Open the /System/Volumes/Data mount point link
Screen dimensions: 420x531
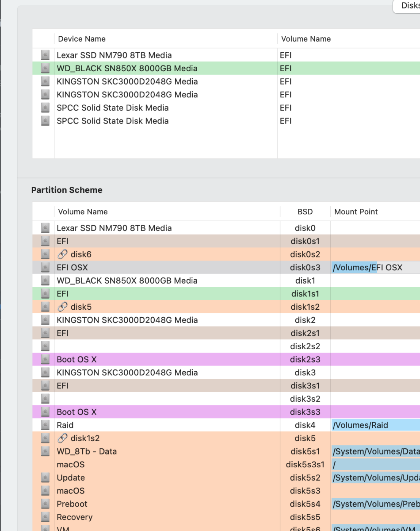[x=375, y=451]
